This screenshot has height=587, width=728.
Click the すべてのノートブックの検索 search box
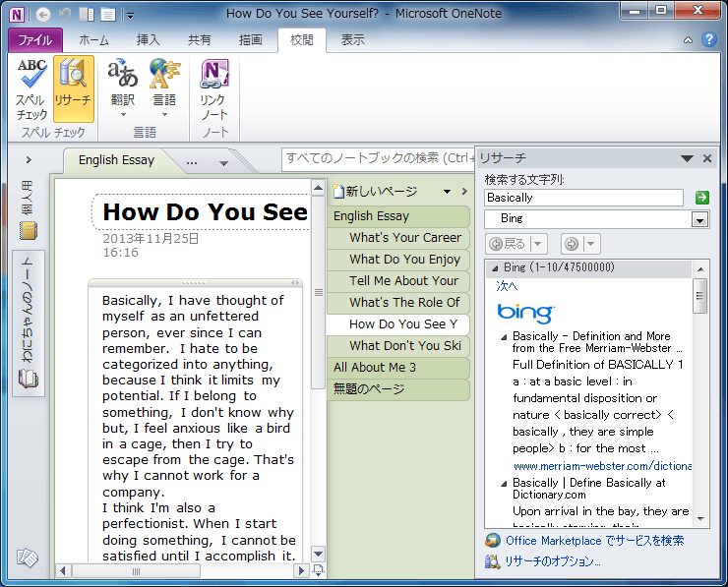pyautogui.click(x=378, y=158)
